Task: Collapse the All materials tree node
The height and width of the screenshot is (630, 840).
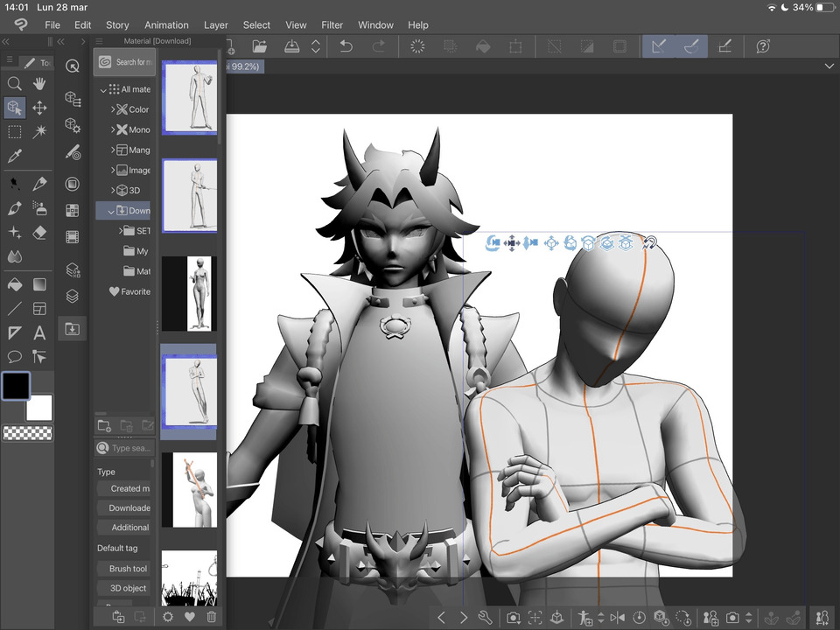Action: 103,90
